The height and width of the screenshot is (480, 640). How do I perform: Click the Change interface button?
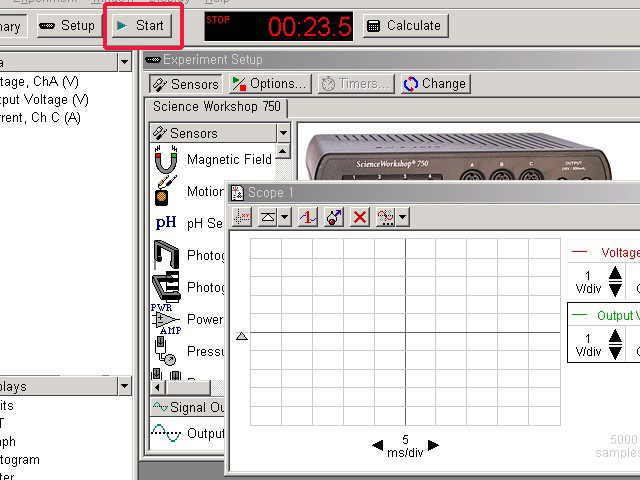(434, 84)
